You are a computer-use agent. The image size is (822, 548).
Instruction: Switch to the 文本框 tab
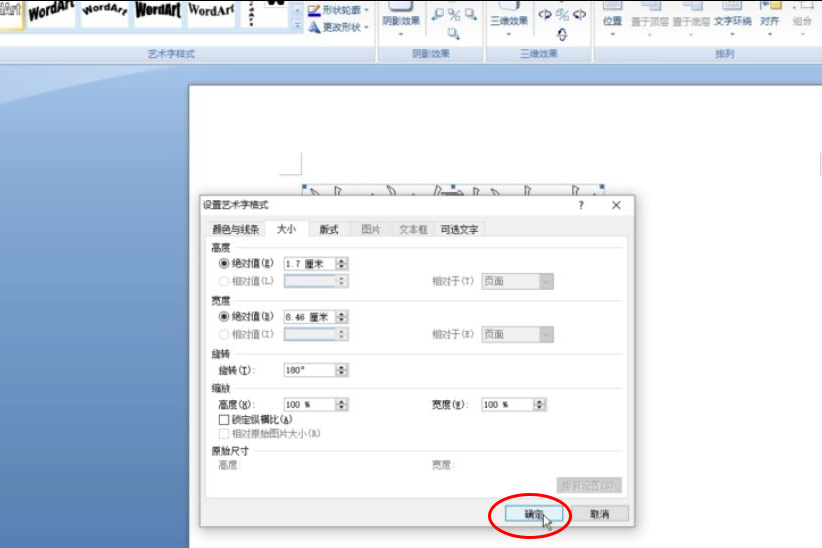point(413,229)
